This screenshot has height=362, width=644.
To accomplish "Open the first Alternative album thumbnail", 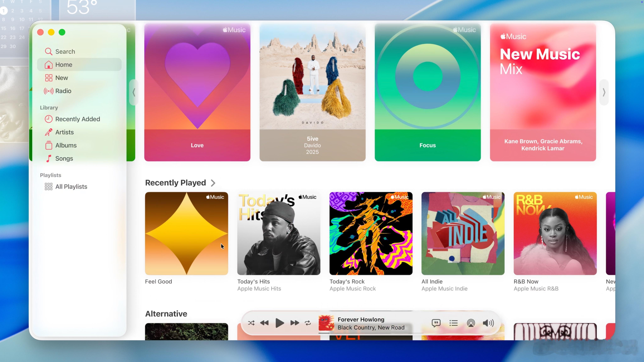I will 186,332.
